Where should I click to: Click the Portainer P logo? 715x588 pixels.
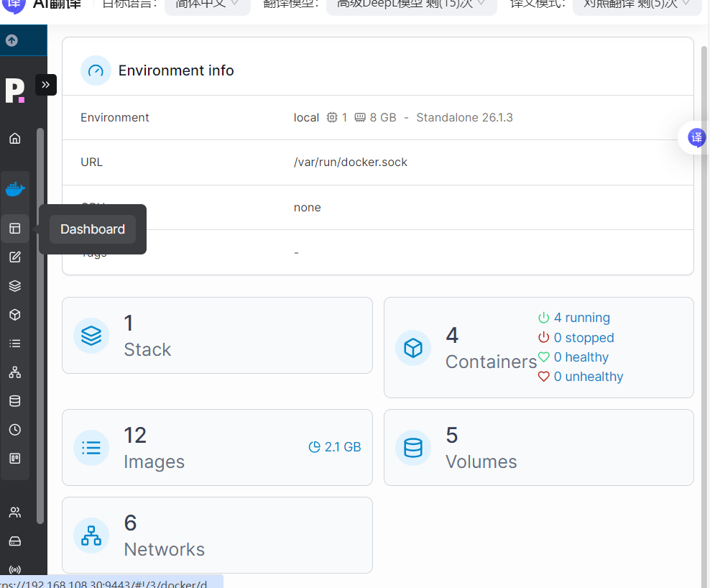click(15, 91)
